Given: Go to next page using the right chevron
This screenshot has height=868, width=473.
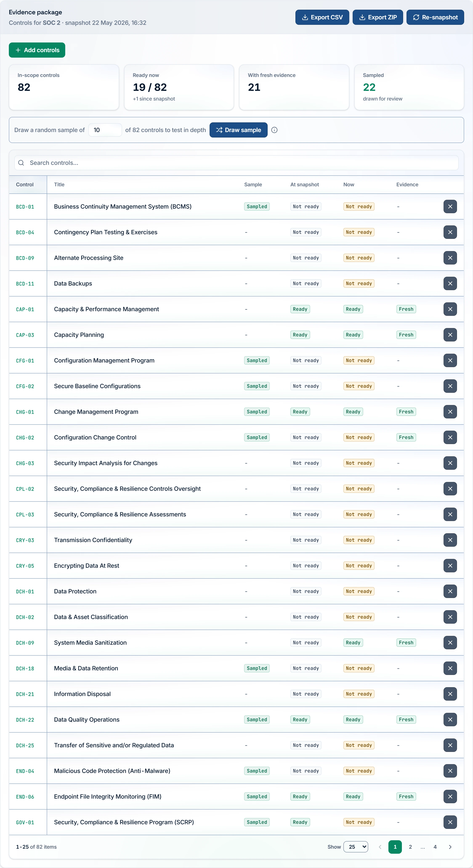Looking at the screenshot, I should 450,847.
